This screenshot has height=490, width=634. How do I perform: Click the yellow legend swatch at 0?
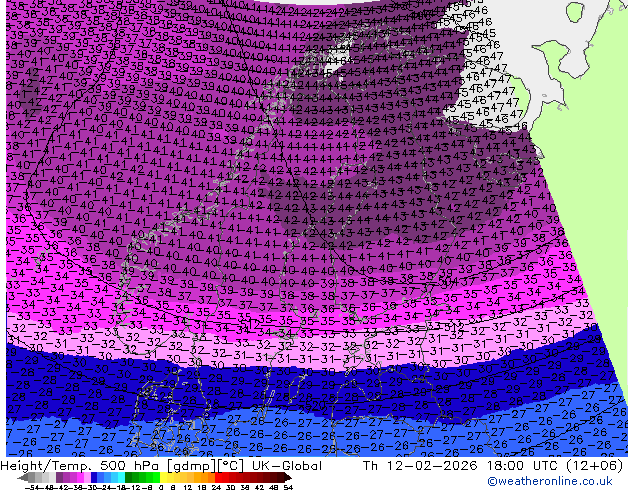coord(163,478)
